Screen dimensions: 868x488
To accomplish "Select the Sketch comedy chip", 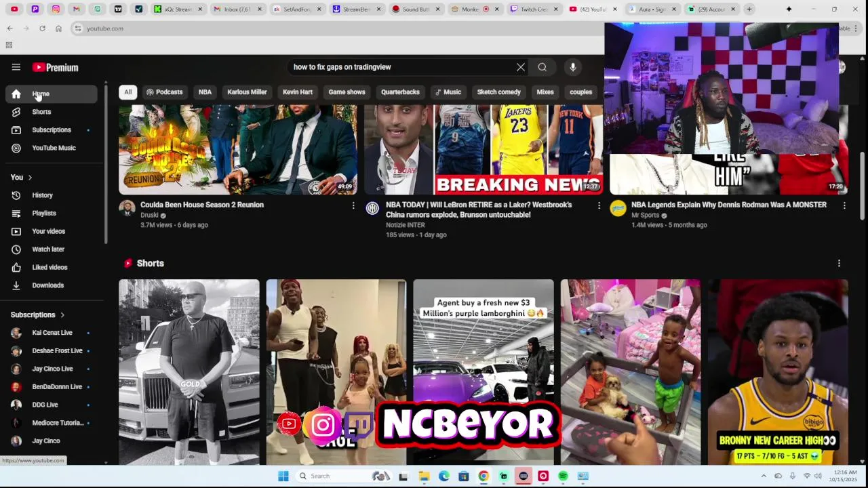I will point(498,92).
